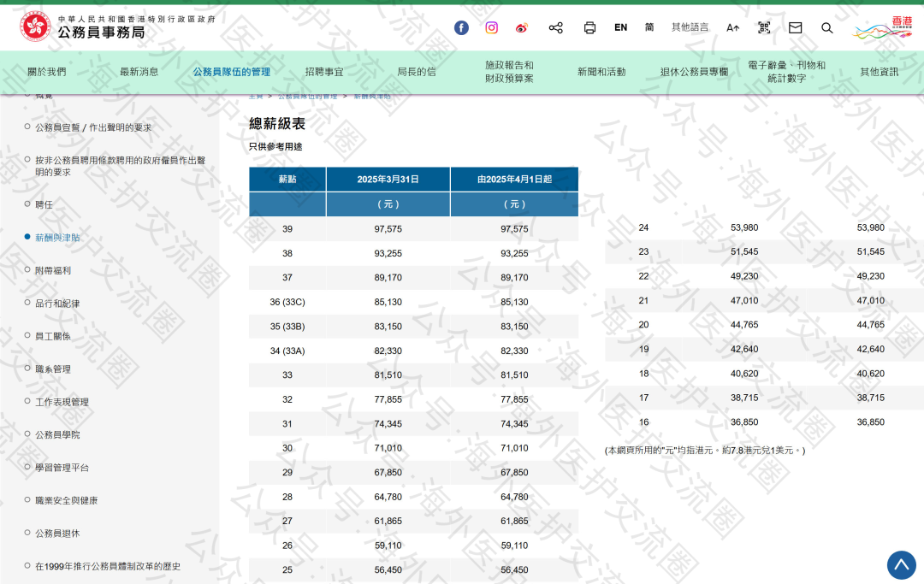
Task: Open the Facebook share icon
Action: tap(461, 27)
